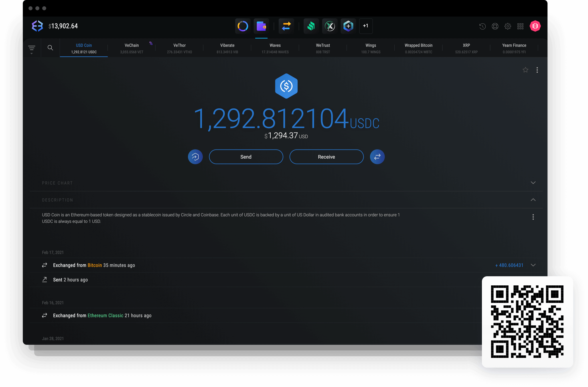Expand the PRICE CHART section

point(534,183)
